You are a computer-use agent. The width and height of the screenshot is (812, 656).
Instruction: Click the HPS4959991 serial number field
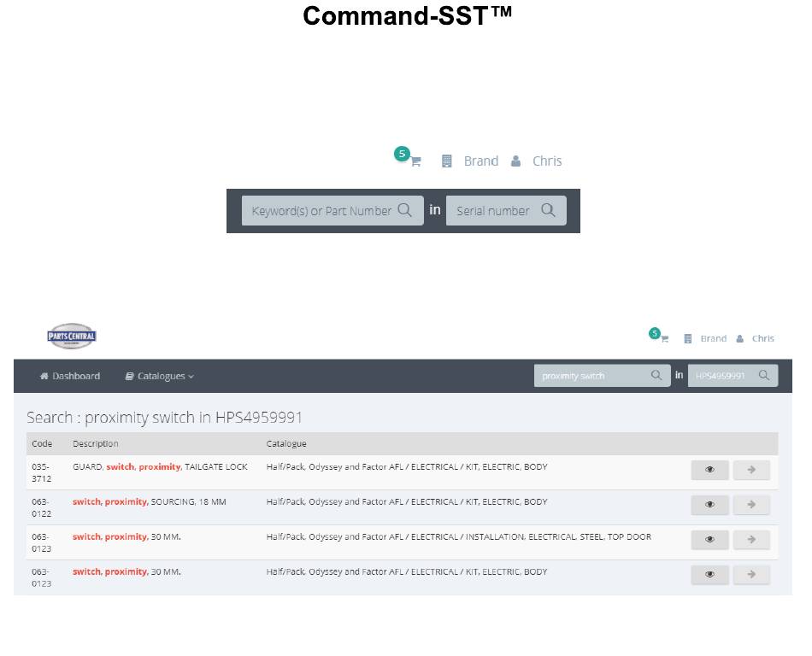(x=733, y=376)
